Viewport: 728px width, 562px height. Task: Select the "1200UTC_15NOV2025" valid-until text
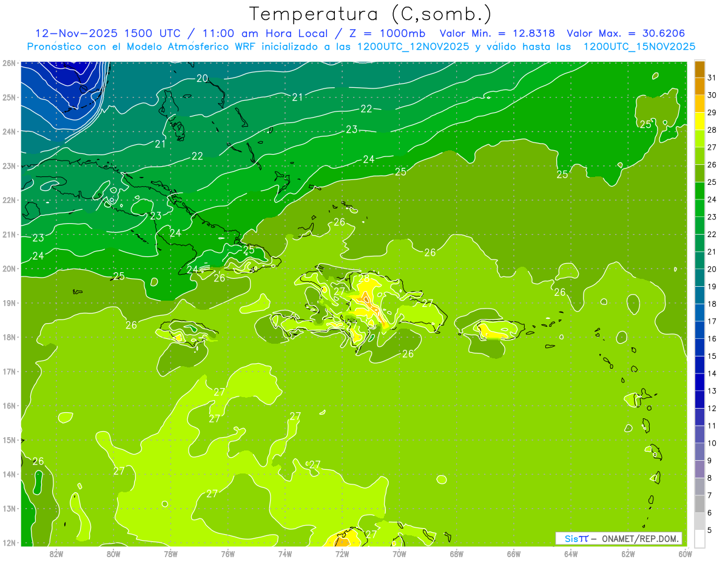point(639,47)
